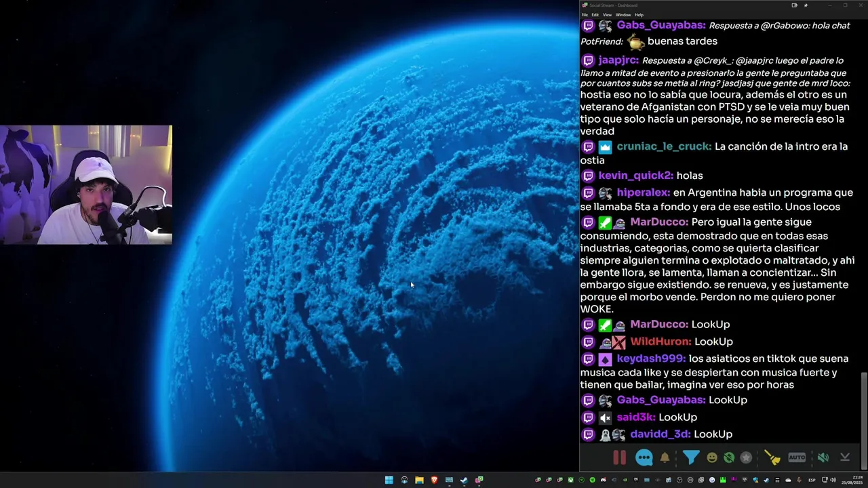The width and height of the screenshot is (868, 488).
Task: Click the purple diamond badge beside keydash999
Action: click(605, 359)
